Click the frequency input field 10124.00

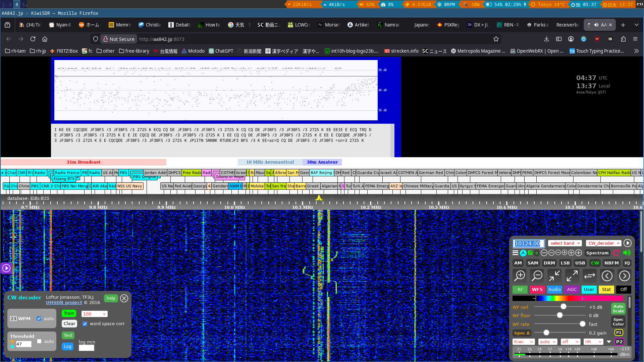(x=529, y=243)
